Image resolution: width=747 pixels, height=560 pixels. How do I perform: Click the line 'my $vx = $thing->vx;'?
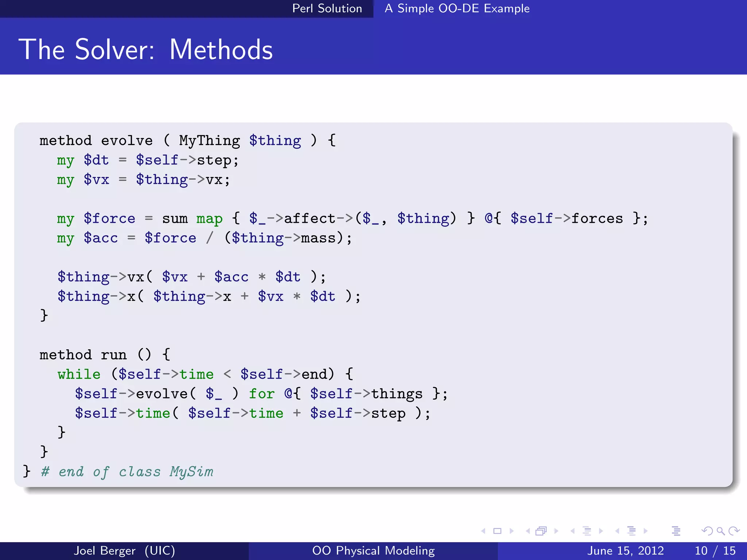coord(143,180)
